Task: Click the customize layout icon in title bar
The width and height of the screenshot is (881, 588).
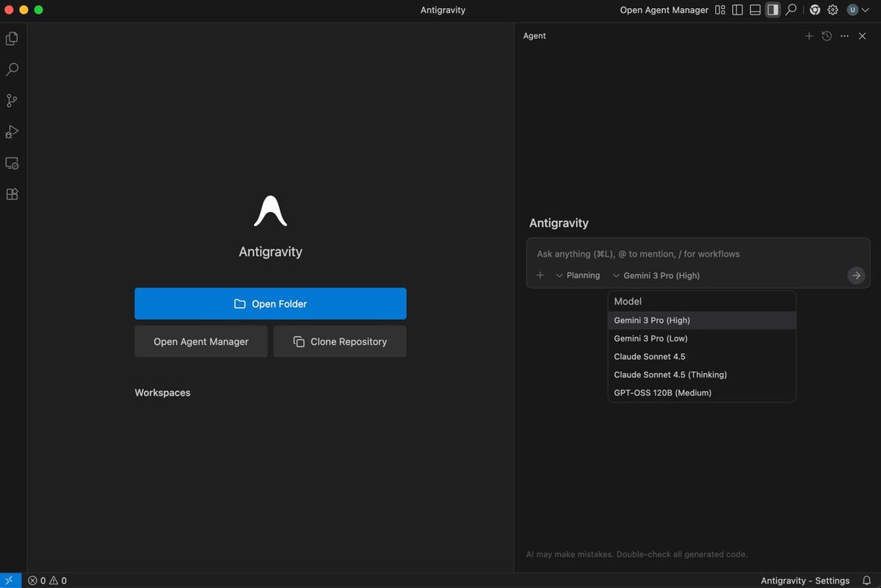Action: [x=720, y=10]
